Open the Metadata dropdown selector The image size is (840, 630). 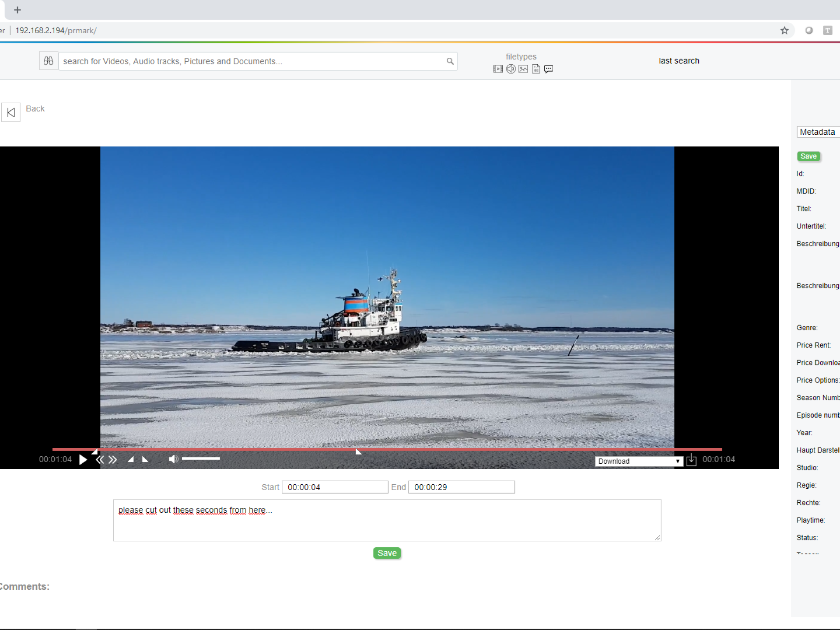pos(818,132)
